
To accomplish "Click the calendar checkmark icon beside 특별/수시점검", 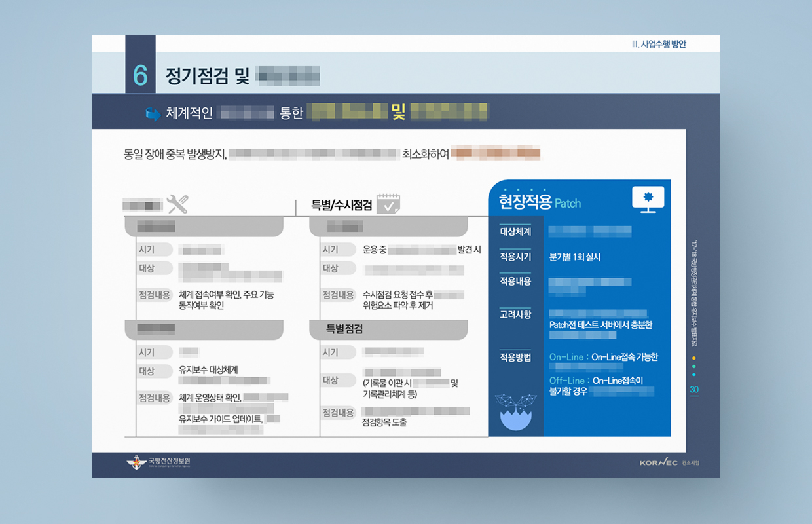I will click(388, 204).
